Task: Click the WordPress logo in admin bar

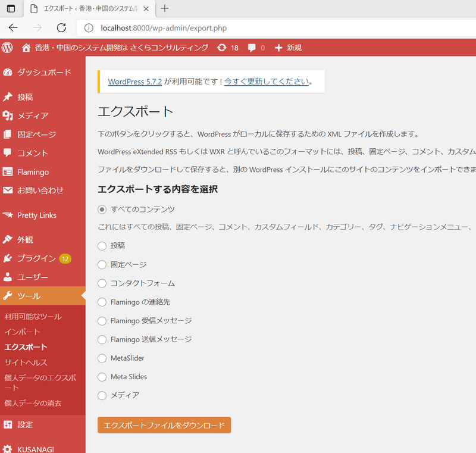Action: (x=7, y=48)
